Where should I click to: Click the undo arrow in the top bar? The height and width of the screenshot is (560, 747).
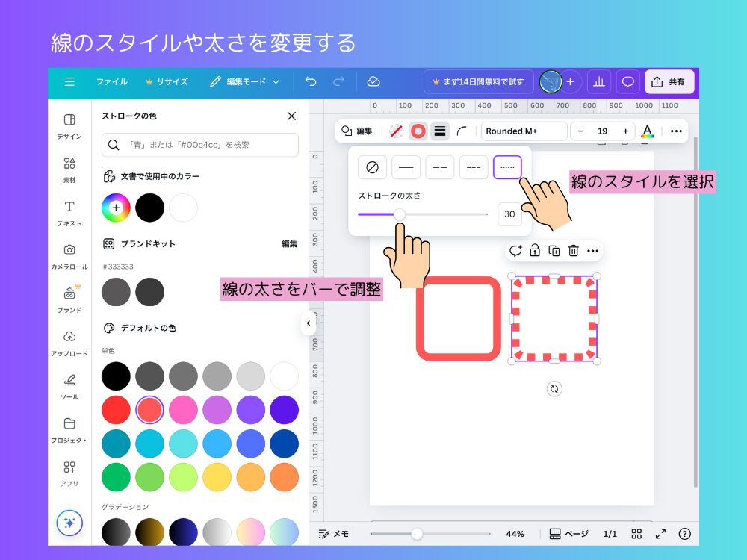coord(311,81)
